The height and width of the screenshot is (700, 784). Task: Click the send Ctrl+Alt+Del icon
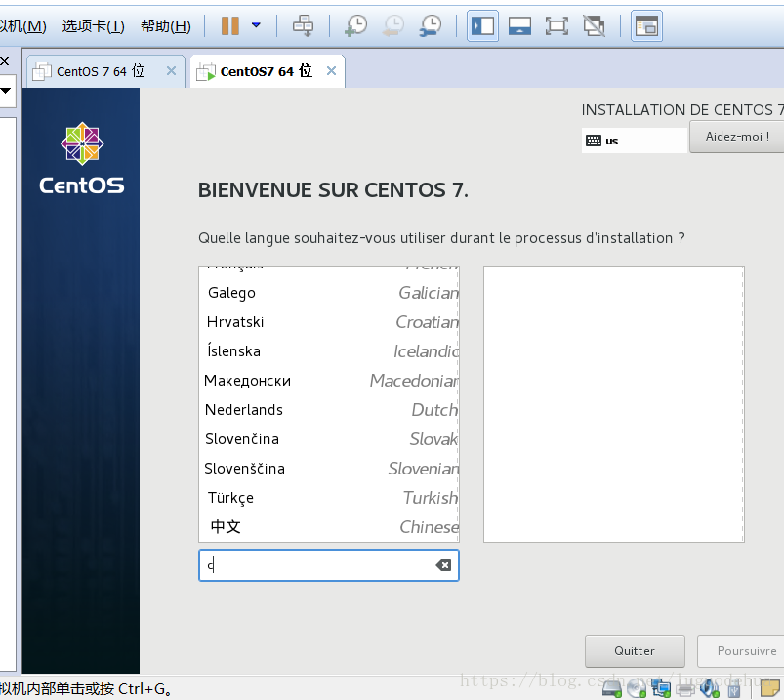click(304, 26)
